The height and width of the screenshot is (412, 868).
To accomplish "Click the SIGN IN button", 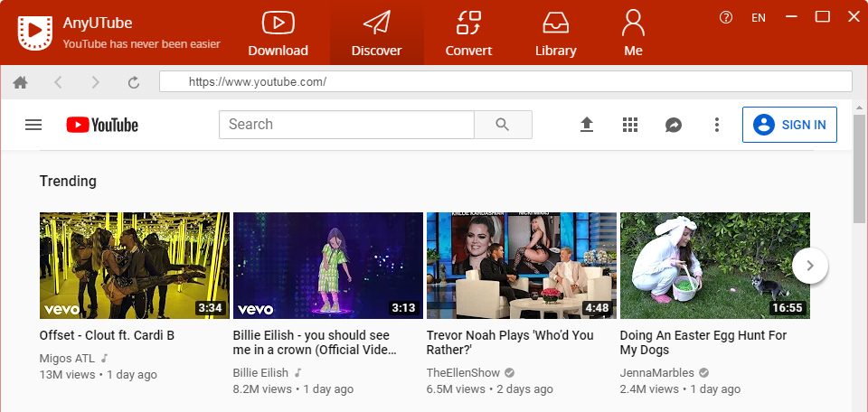I will click(x=789, y=125).
